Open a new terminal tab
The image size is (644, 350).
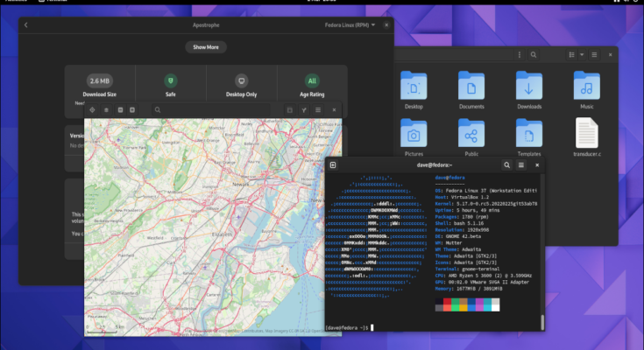point(333,164)
